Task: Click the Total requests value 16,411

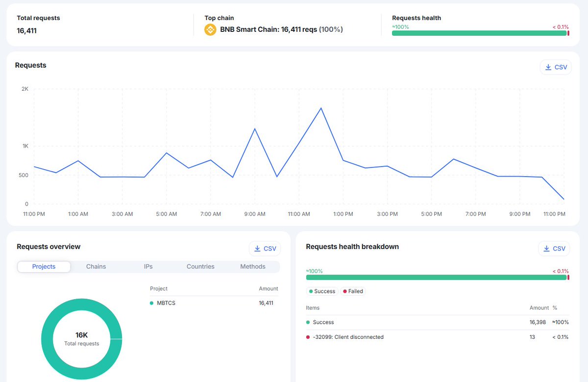Action: 27,31
